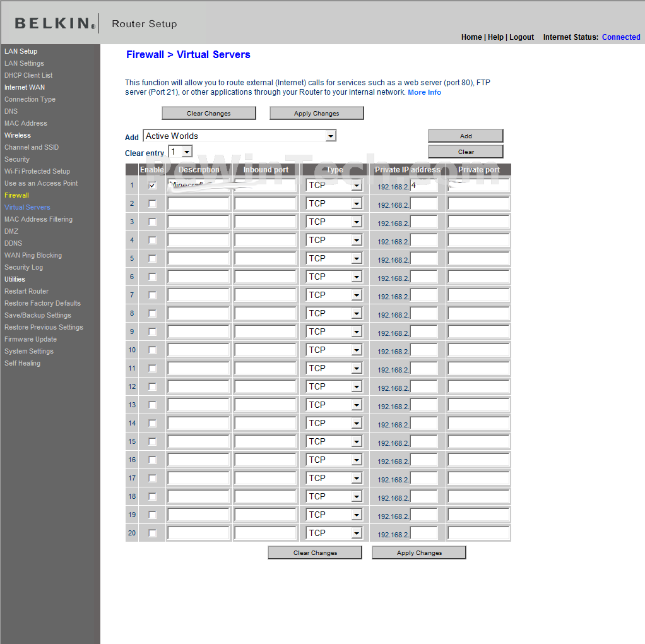
Task: Open the Type dropdown for row 1
Action: (x=334, y=186)
